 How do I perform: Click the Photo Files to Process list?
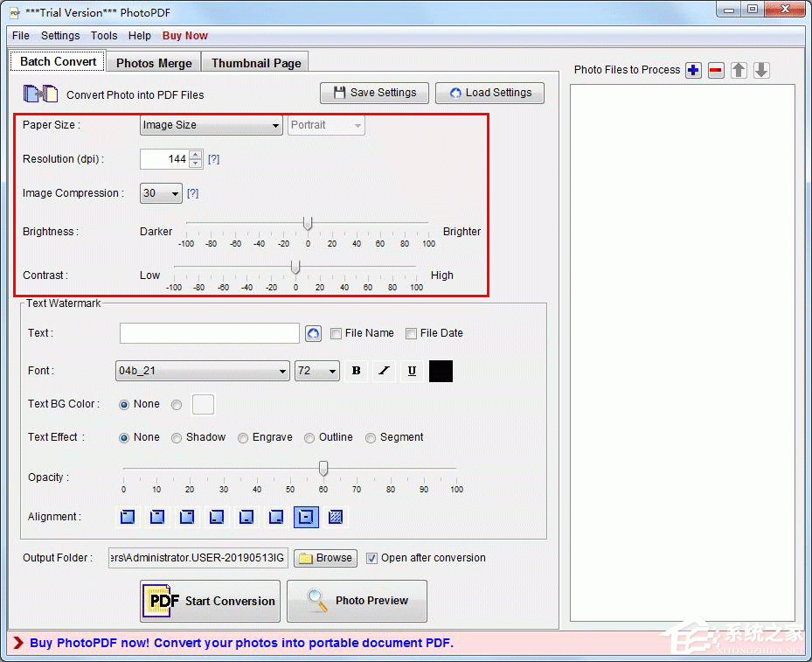click(683, 352)
